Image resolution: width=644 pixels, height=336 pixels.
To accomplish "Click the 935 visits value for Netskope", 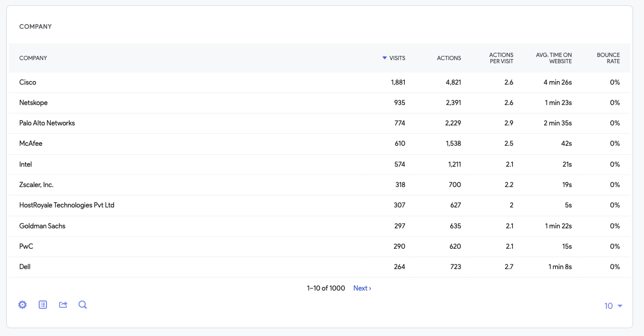I will (x=400, y=103).
